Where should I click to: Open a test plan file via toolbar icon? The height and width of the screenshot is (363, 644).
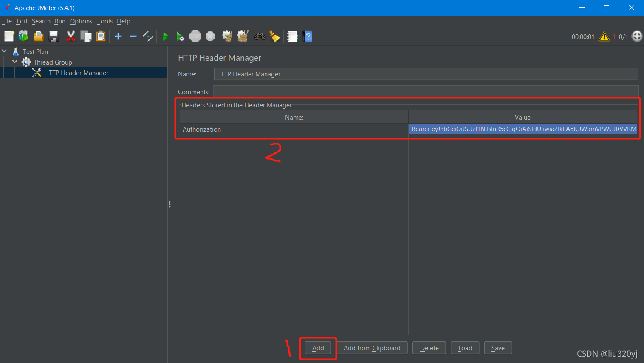(39, 37)
